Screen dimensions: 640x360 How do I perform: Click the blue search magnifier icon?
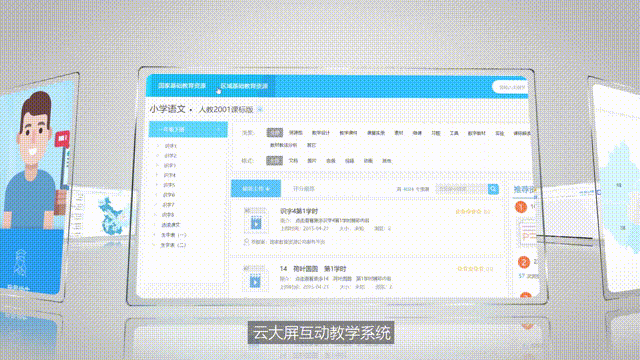tap(493, 189)
